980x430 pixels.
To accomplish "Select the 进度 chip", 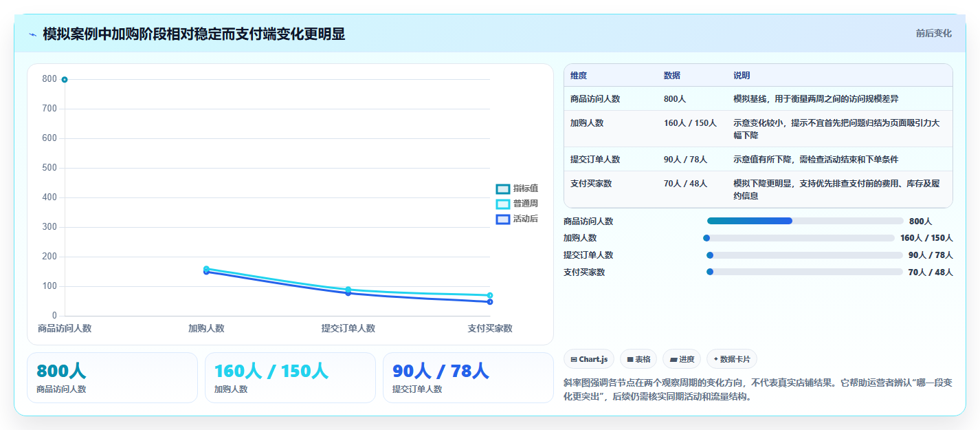I will 682,359.
